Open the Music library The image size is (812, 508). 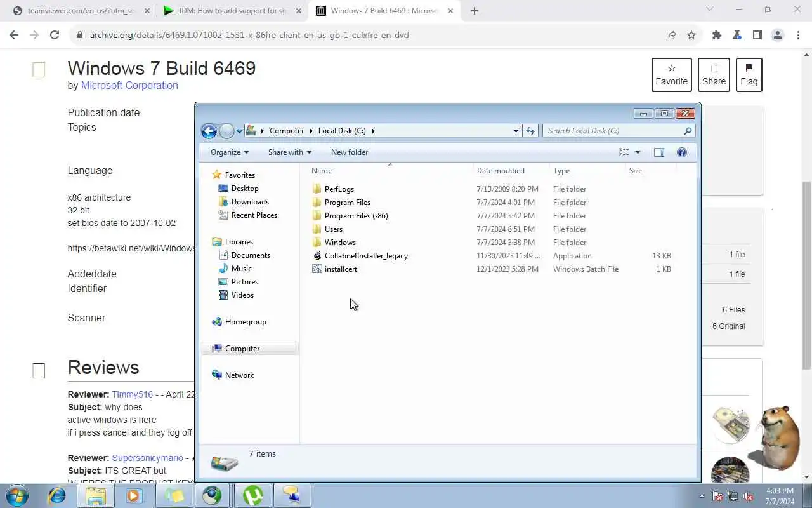(x=241, y=269)
